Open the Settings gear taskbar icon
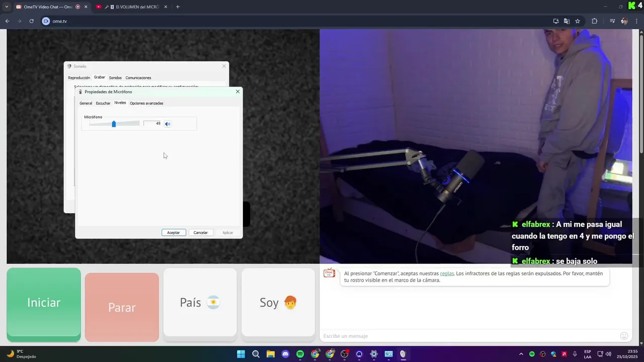Viewport: 644px width, 362px height. pos(374,354)
